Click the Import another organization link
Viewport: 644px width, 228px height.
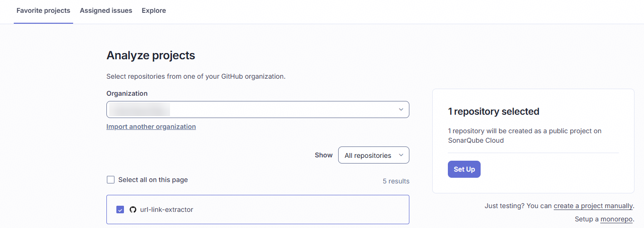[x=151, y=127]
